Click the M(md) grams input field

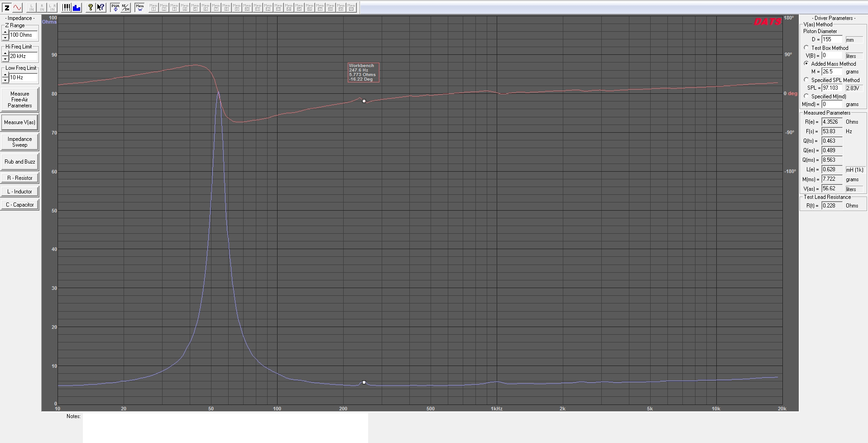pos(832,104)
